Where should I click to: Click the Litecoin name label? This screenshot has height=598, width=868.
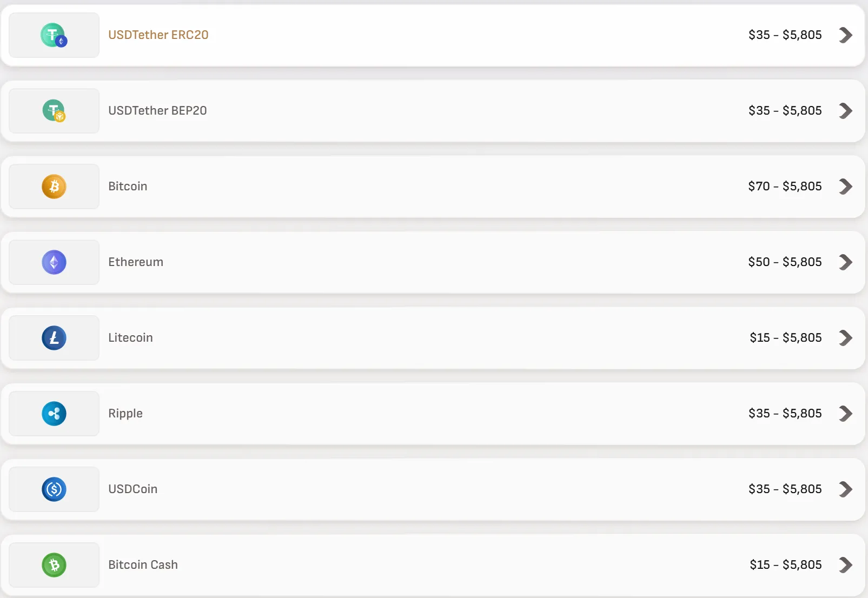click(x=130, y=338)
